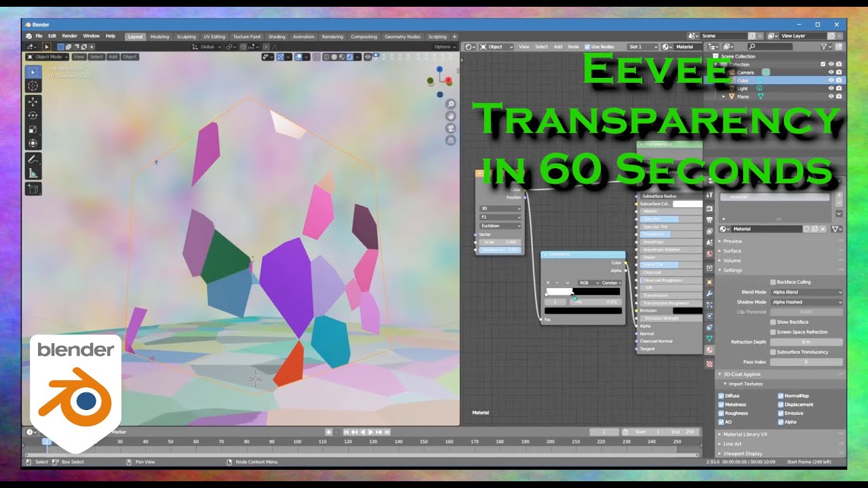Click the viewport zoom magnifier icon
This screenshot has width=868, height=488.
(450, 104)
